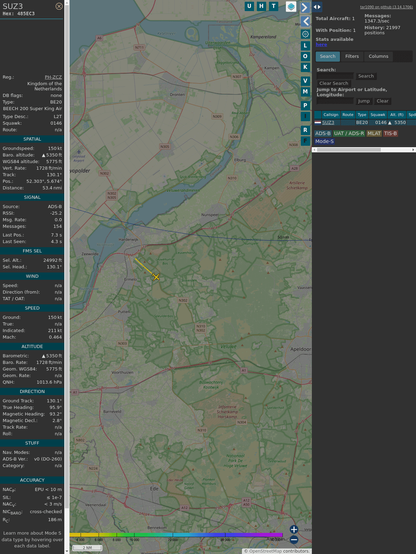Viewport: 416px width, 554px height.
Task: Toggle the O map option
Action: (305, 56)
